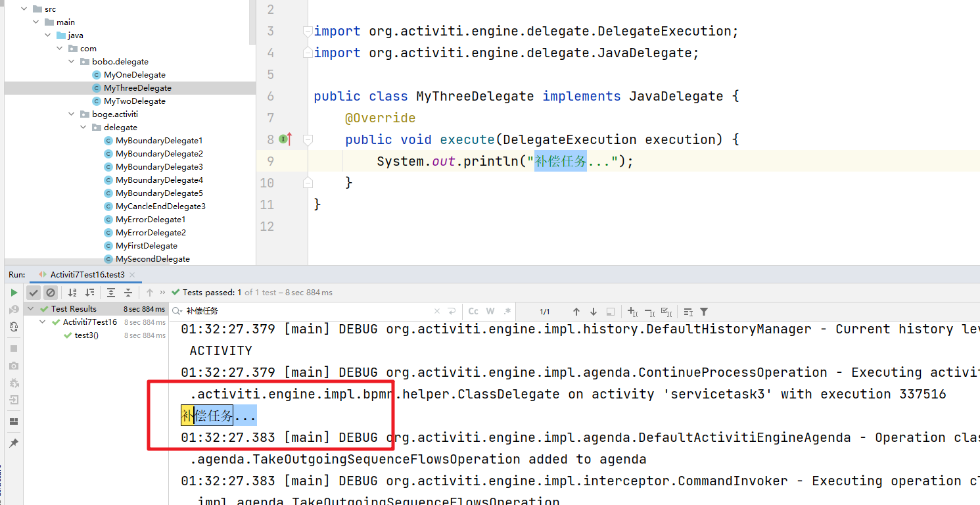Select test3() in test results
Image resolution: width=980 pixels, height=505 pixels.
tap(86, 335)
